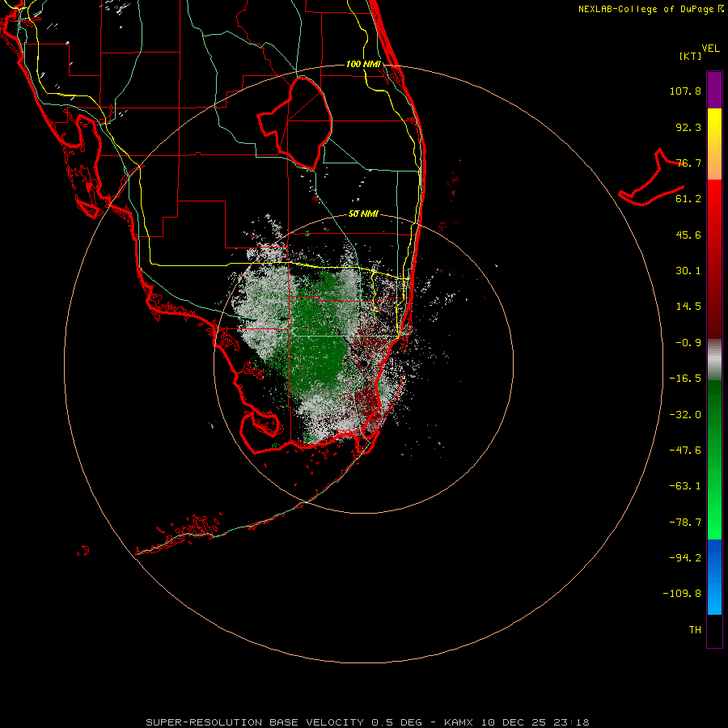Click the 45.6 velocity scale value
This screenshot has width=728, height=728.
[688, 235]
